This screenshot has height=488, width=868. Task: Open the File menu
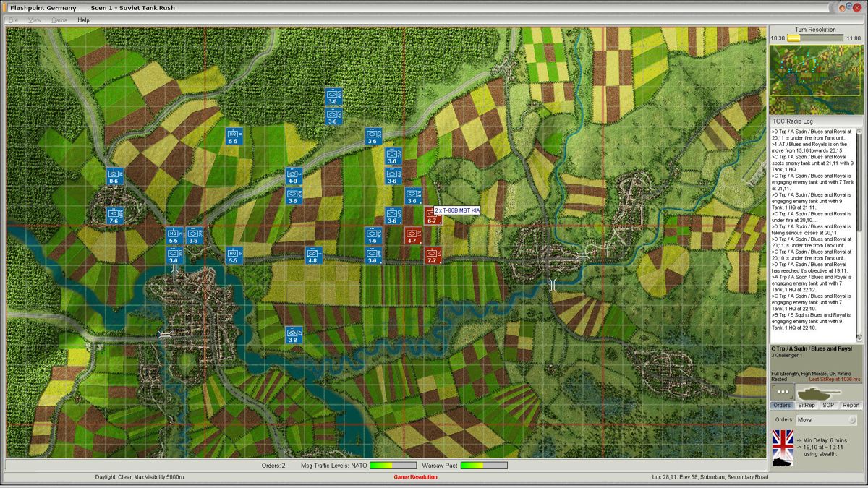13,20
